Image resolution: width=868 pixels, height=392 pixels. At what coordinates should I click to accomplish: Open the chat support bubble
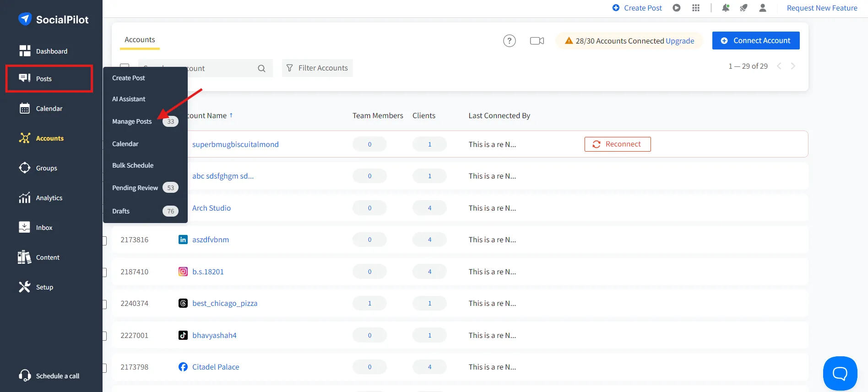click(840, 373)
